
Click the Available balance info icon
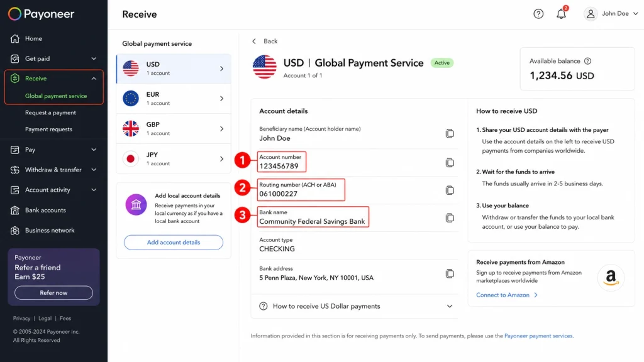[588, 61]
